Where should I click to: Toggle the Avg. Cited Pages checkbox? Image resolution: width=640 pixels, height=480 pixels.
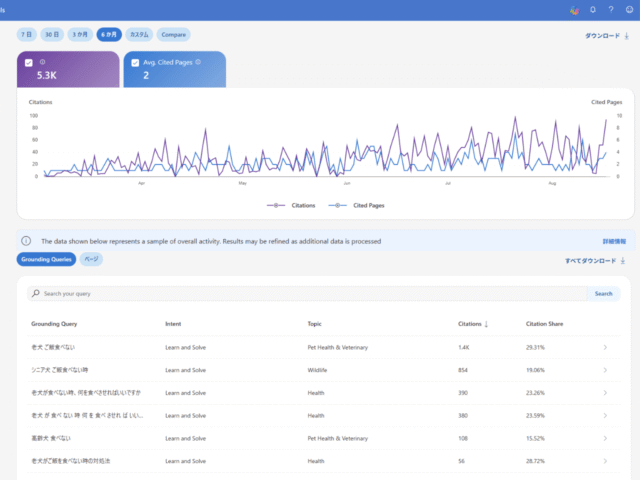point(135,63)
